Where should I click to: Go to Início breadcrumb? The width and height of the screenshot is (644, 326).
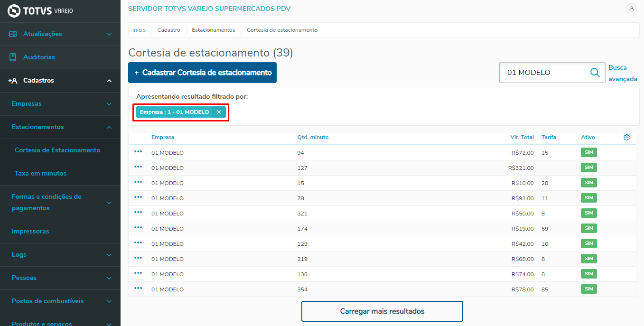pyautogui.click(x=139, y=30)
